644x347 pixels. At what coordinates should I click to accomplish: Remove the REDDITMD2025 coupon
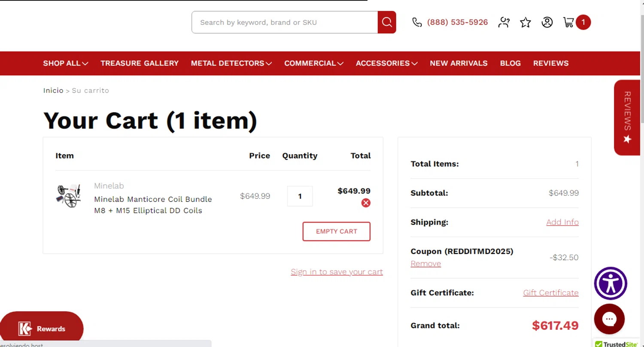(426, 264)
